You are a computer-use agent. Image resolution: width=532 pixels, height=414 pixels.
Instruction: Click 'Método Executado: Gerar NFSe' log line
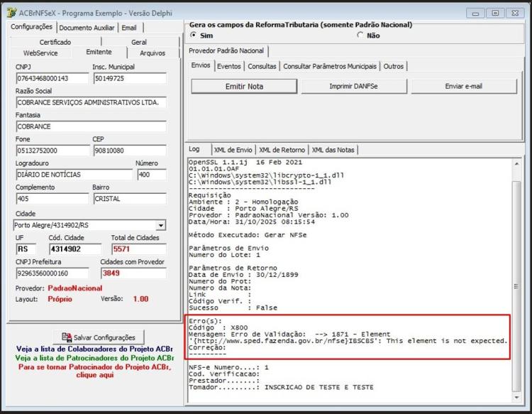point(248,235)
